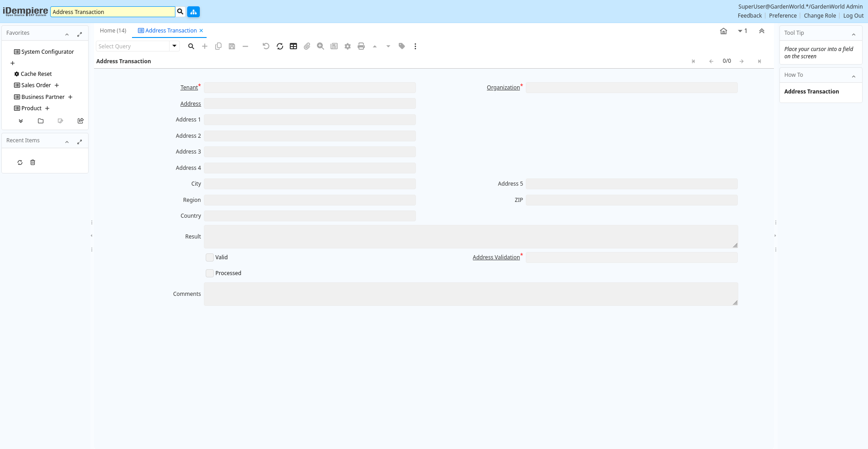Click the Log Out link
This screenshot has width=868, height=449.
[853, 16]
